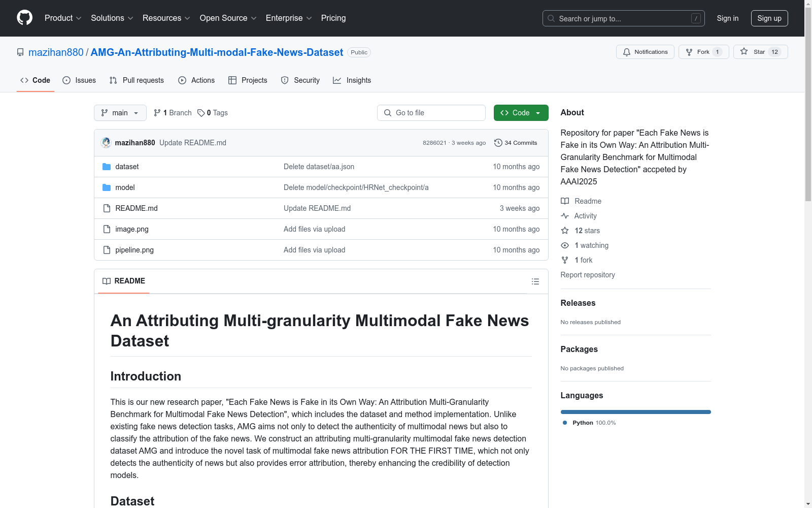812x508 pixels.
Task: Open the green Code dropdown button
Action: 521,113
